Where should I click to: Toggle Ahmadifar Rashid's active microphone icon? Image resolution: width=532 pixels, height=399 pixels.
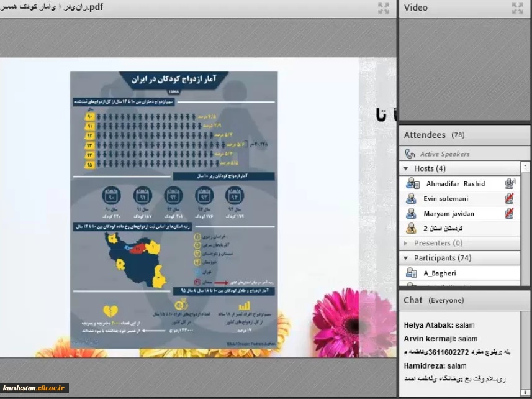coord(510,184)
